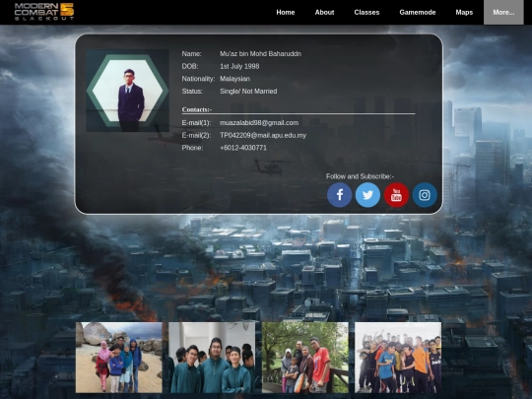Open the Gamemode menu item

pyautogui.click(x=418, y=12)
